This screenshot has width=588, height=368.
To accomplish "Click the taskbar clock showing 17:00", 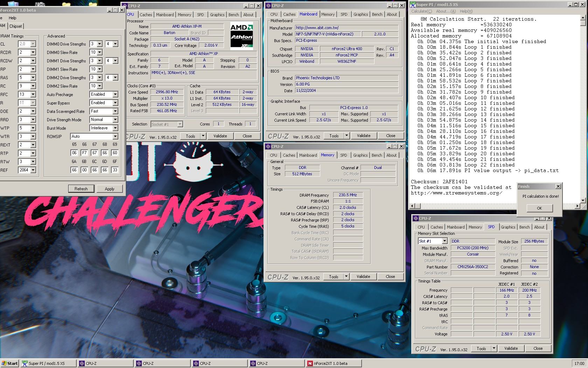I will tap(579, 363).
